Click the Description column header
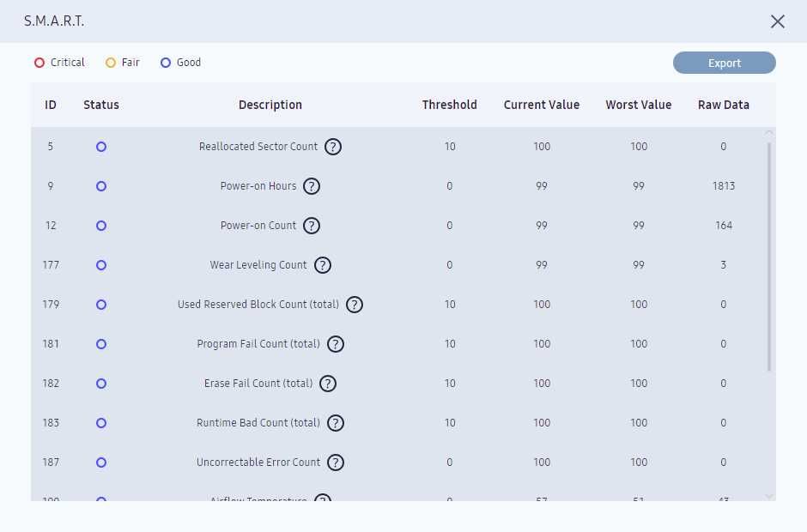Screen dimensions: 807x532 pos(270,105)
